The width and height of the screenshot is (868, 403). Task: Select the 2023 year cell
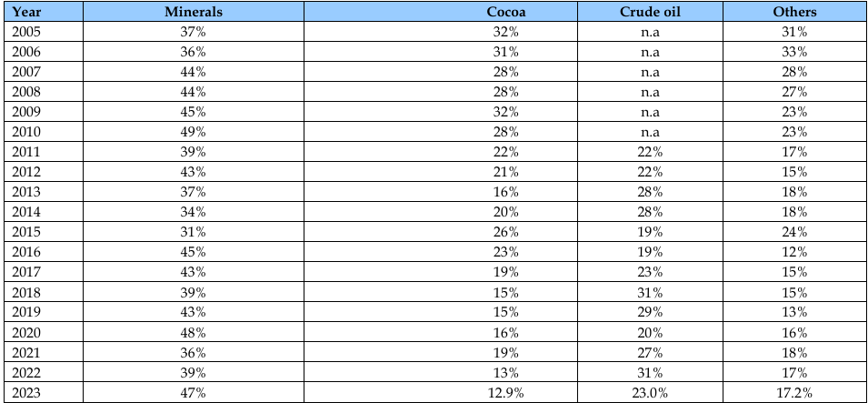coord(28,392)
